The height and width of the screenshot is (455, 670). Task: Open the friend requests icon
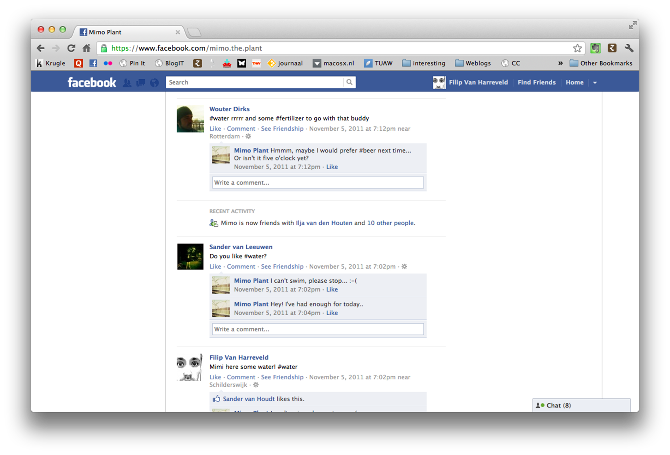126,82
